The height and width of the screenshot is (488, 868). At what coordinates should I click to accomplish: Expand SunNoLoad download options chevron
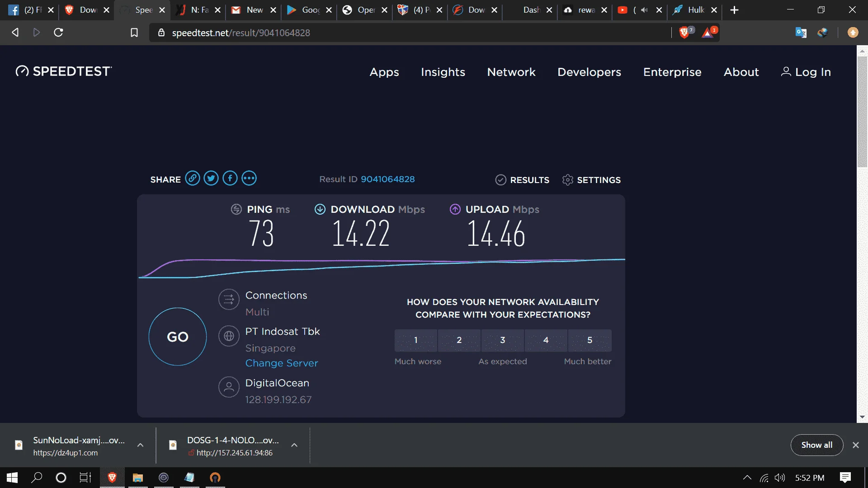pyautogui.click(x=140, y=445)
